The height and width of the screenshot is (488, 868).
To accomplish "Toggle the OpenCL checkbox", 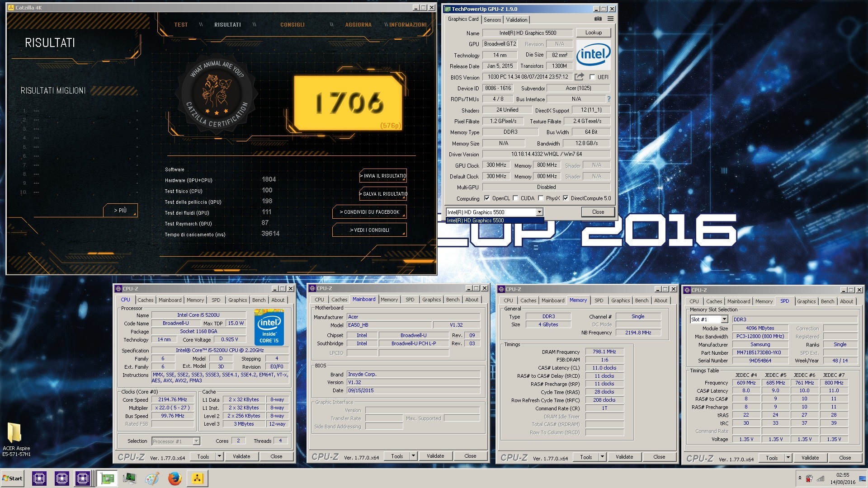I will pos(487,198).
